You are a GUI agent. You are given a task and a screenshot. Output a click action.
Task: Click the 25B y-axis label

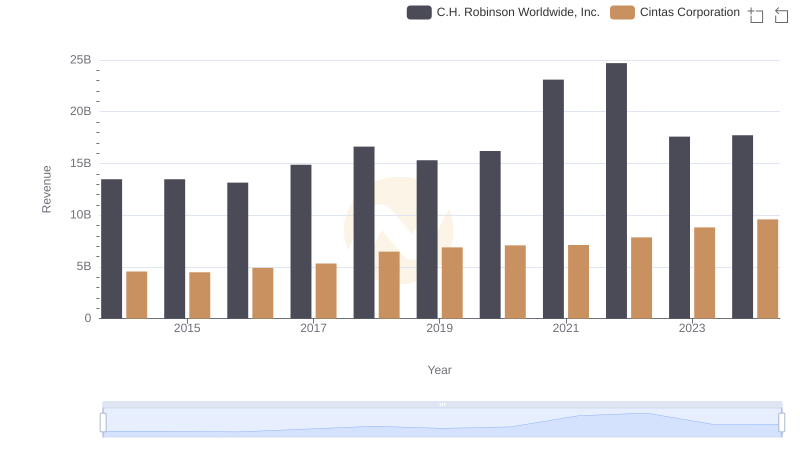81,60
